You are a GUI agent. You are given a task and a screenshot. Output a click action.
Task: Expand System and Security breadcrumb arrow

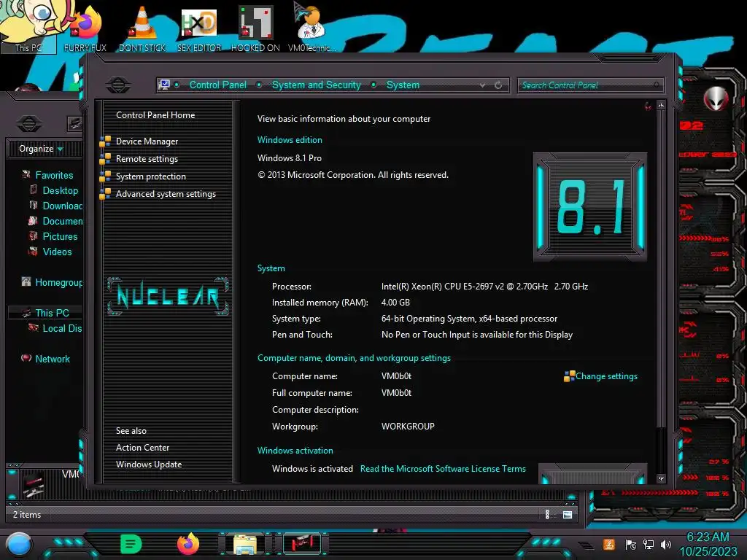click(x=374, y=85)
